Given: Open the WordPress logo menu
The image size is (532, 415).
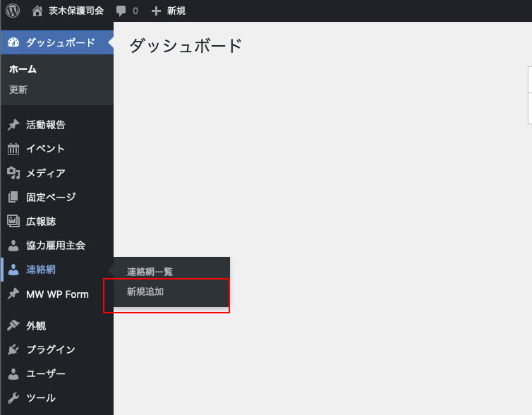Looking at the screenshot, I should click(x=13, y=11).
